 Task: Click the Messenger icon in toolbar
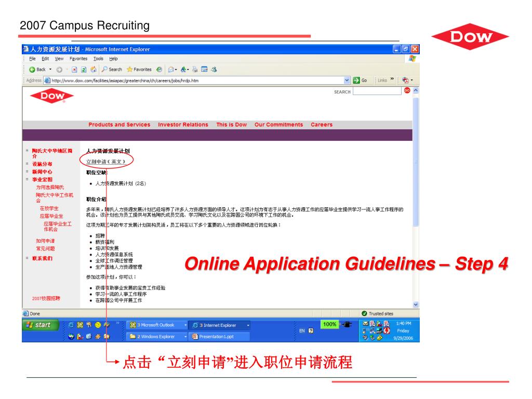click(x=214, y=70)
